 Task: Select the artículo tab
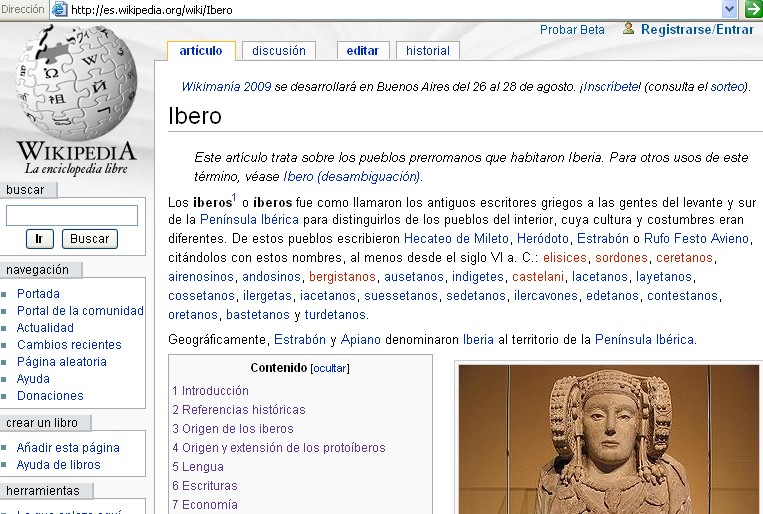[201, 51]
